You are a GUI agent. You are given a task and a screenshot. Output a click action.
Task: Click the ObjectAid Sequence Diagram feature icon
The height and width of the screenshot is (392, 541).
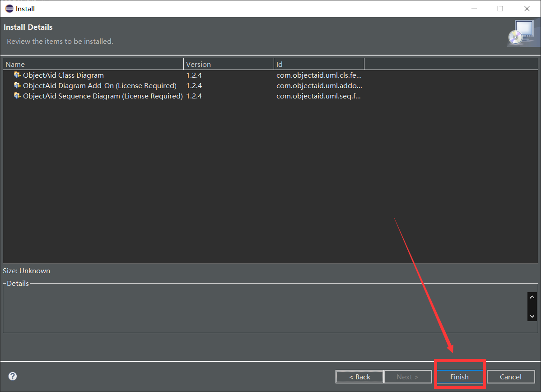pos(17,96)
